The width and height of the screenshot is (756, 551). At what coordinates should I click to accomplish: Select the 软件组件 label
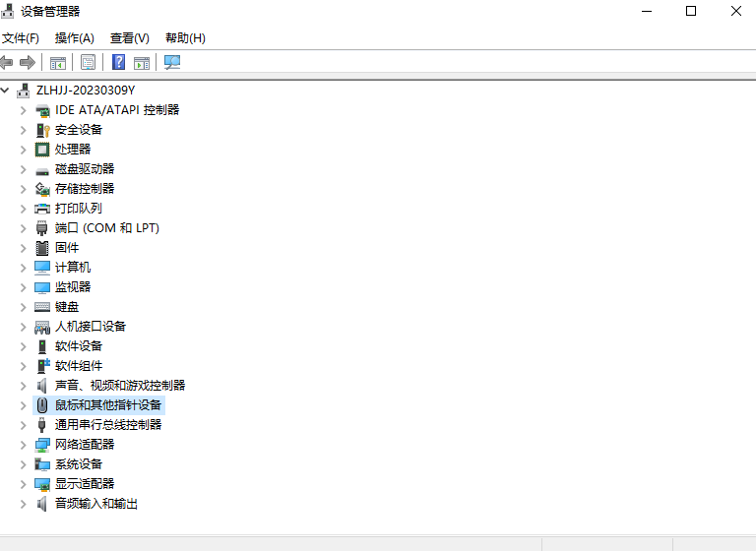pyautogui.click(x=79, y=366)
